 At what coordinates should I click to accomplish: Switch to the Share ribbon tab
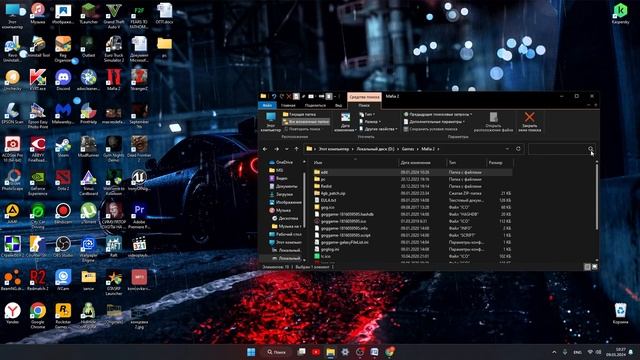[x=315, y=105]
